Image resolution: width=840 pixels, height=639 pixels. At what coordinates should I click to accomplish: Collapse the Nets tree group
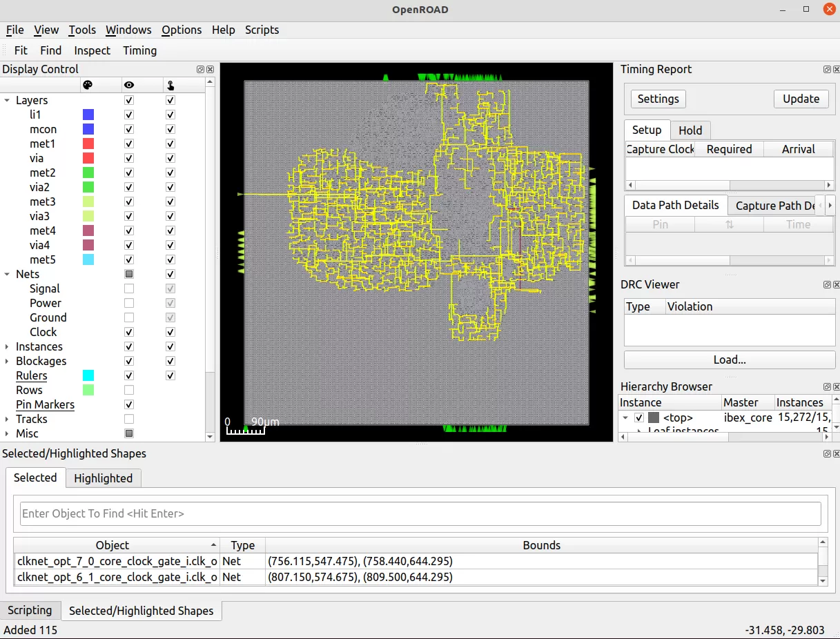pyautogui.click(x=8, y=274)
